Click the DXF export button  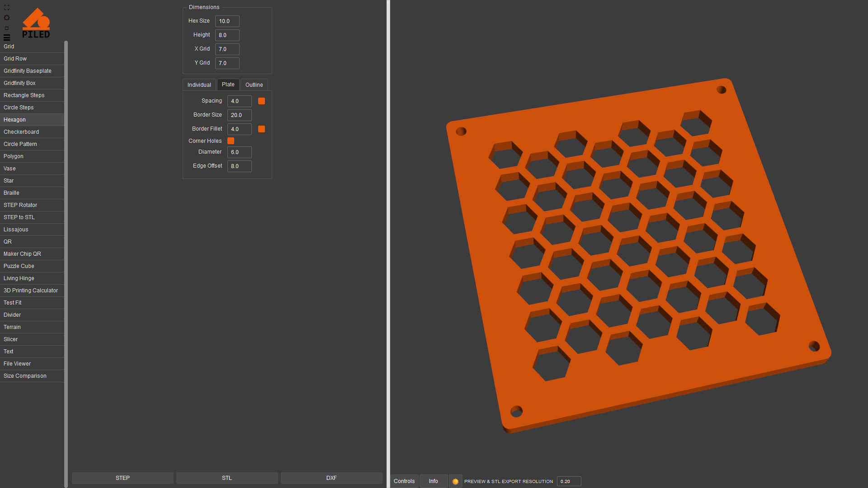click(x=331, y=478)
